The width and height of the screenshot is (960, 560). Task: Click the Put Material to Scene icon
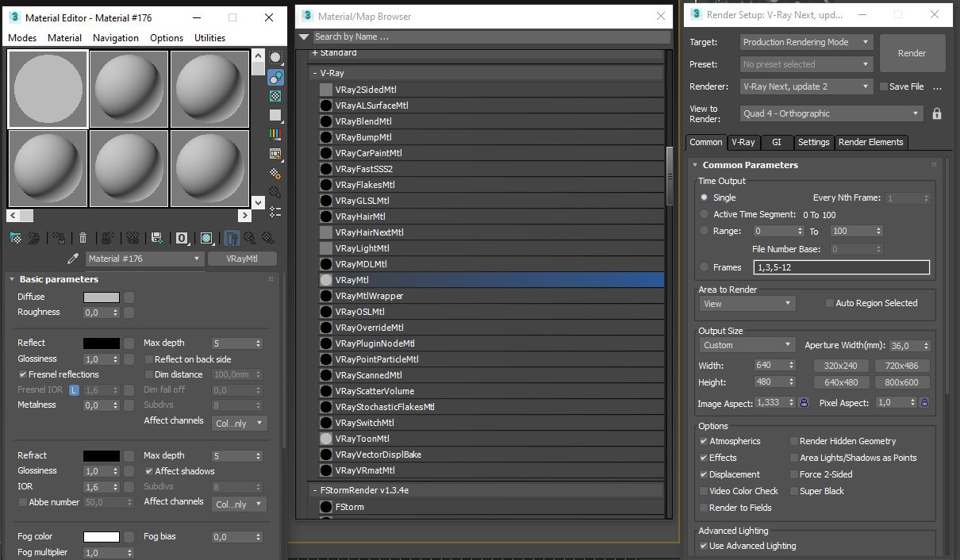[34, 237]
